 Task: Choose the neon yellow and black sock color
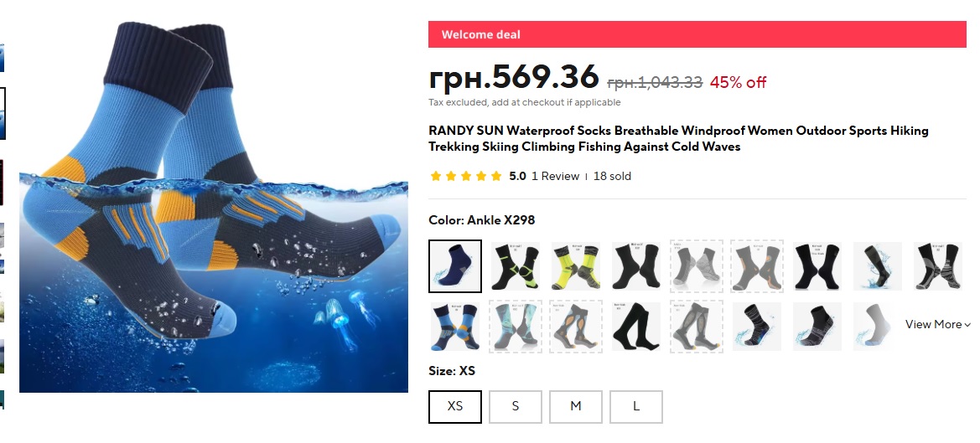(576, 265)
